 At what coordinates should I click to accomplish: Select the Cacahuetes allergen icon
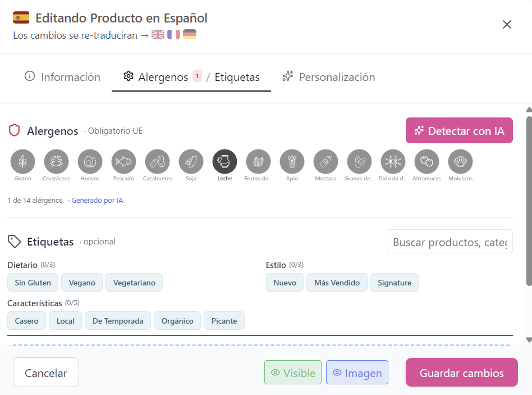tap(157, 161)
